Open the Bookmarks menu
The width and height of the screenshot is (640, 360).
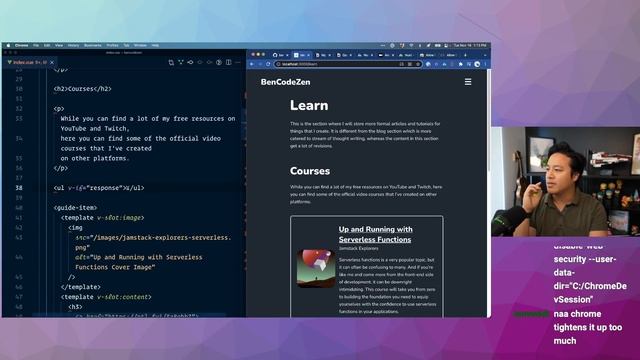[93, 45]
